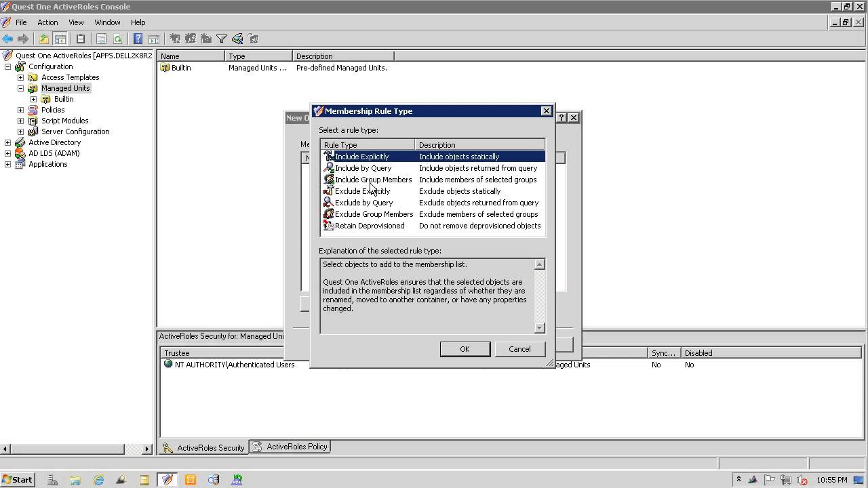Click the clipboard Paste toolbar icon
This screenshot has height=488, width=868.
click(x=81, y=39)
